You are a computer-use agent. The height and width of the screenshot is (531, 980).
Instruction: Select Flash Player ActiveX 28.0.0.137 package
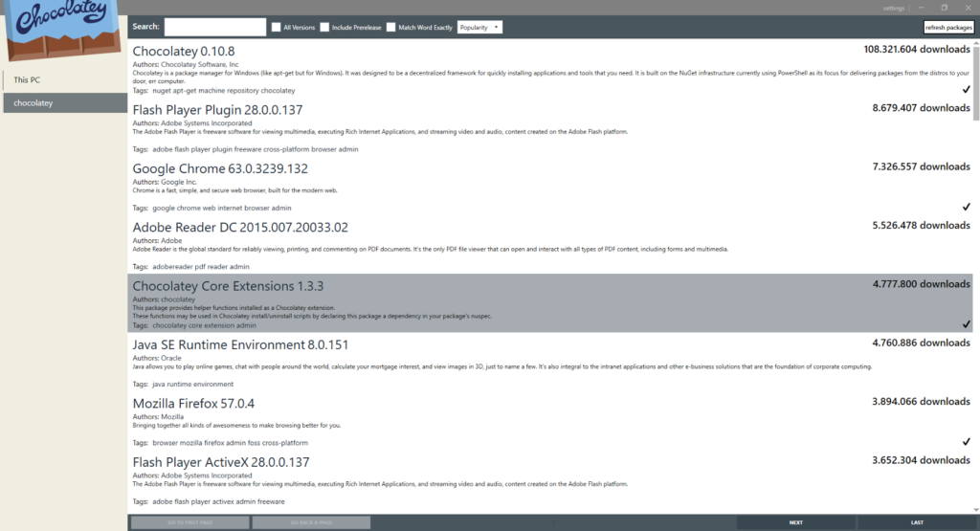pyautogui.click(x=221, y=462)
